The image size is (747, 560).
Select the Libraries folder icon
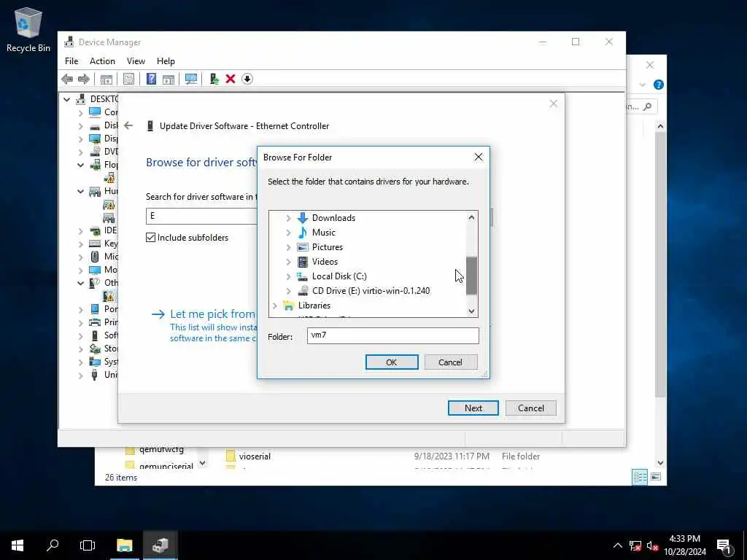pos(288,306)
